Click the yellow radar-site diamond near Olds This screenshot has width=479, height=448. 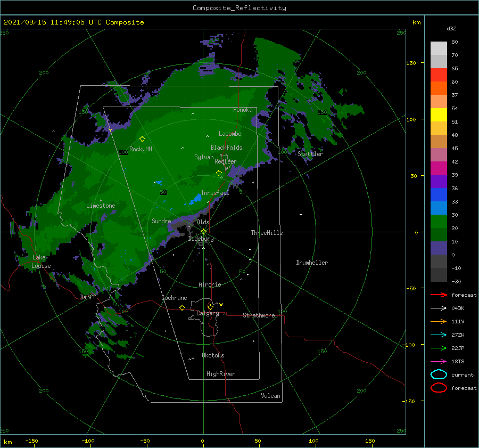click(203, 232)
